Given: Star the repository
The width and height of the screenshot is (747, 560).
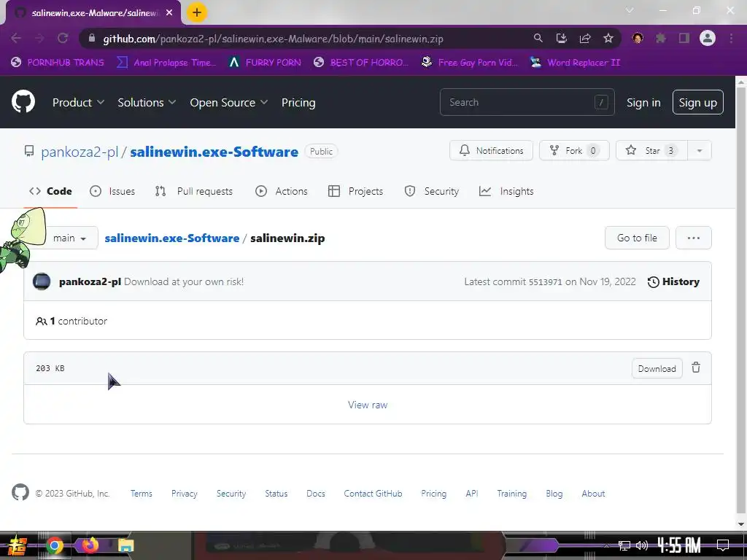Looking at the screenshot, I should [x=651, y=150].
